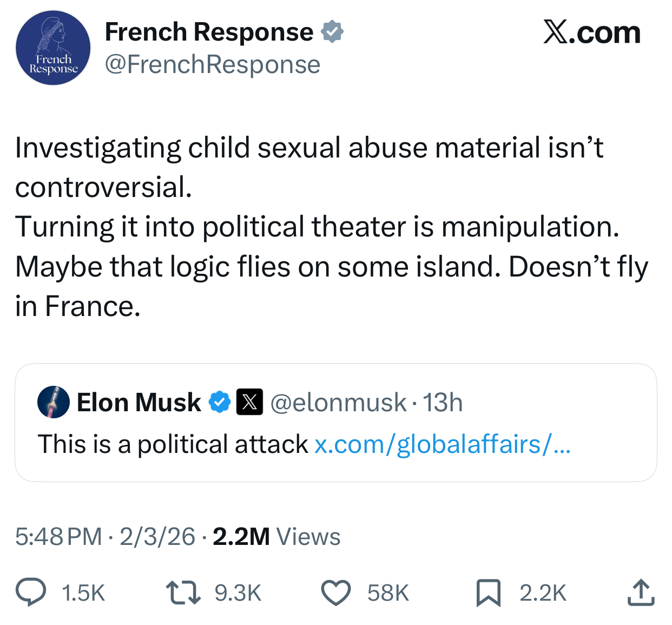Repost this tweet using the retweet icon
This screenshot has height=625, width=672.
coord(183,592)
